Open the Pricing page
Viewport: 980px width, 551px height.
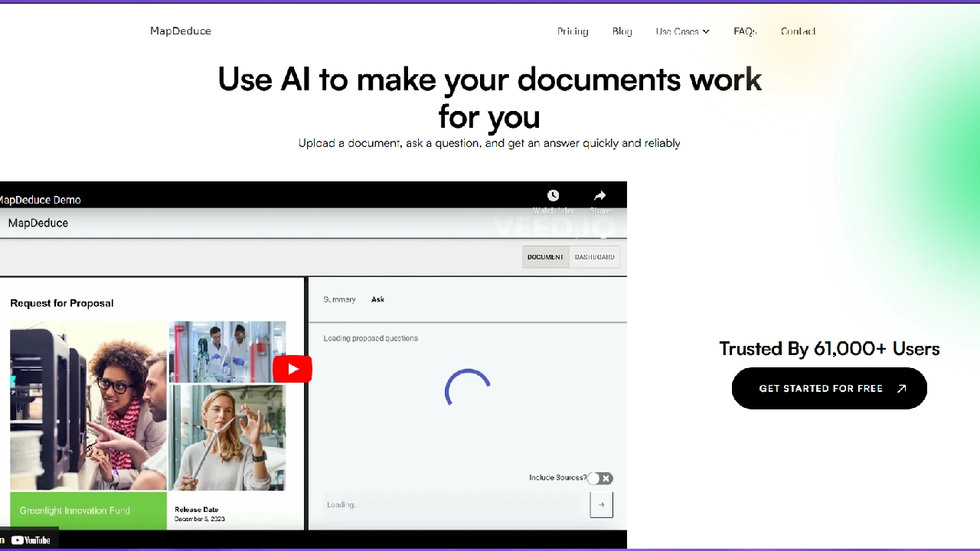(x=573, y=31)
